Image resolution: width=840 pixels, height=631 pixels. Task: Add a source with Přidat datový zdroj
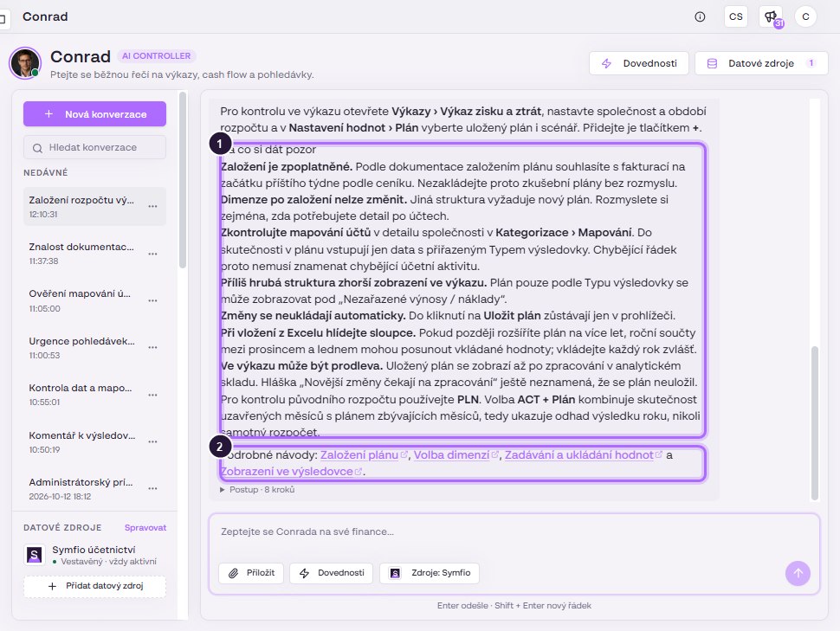click(94, 586)
